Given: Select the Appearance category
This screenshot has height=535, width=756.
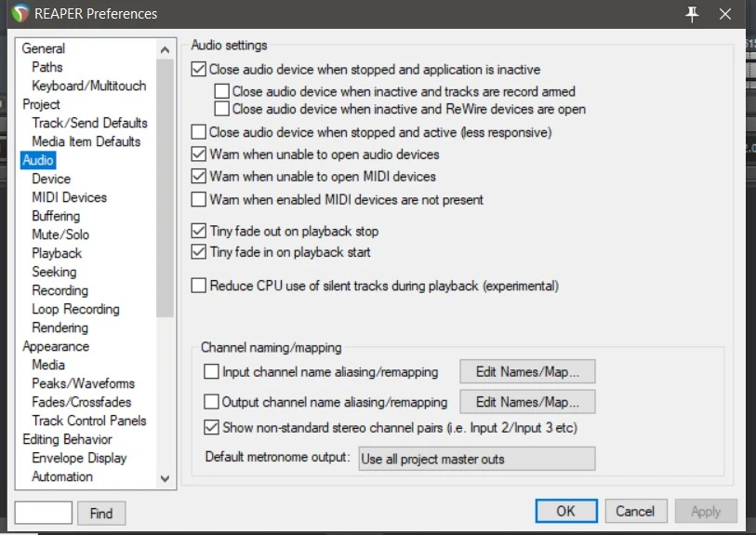Looking at the screenshot, I should tap(56, 346).
